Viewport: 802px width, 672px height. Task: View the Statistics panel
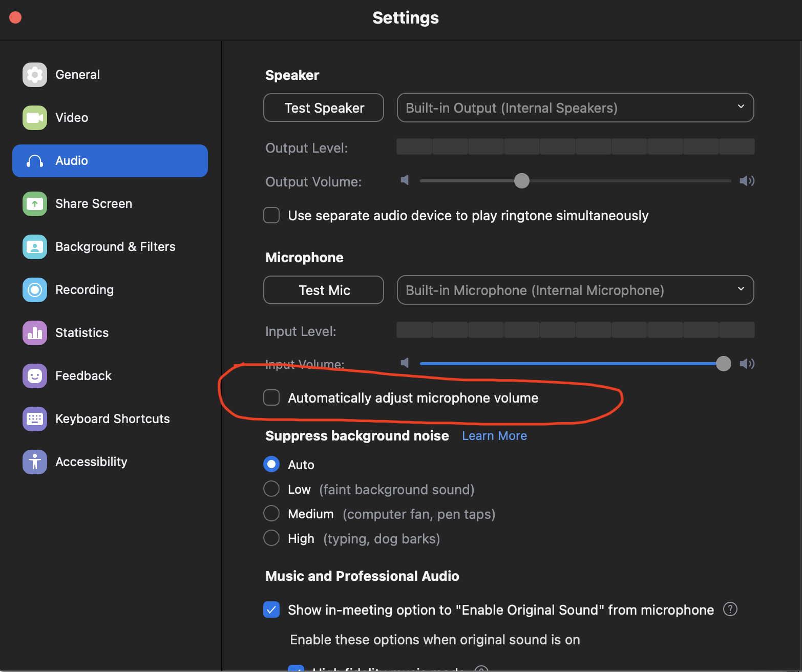(x=81, y=332)
